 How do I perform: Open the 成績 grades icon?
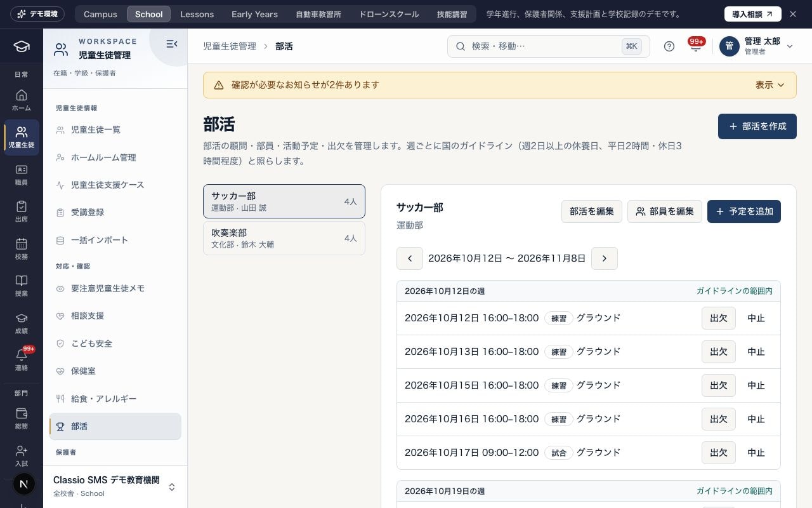pos(22,323)
